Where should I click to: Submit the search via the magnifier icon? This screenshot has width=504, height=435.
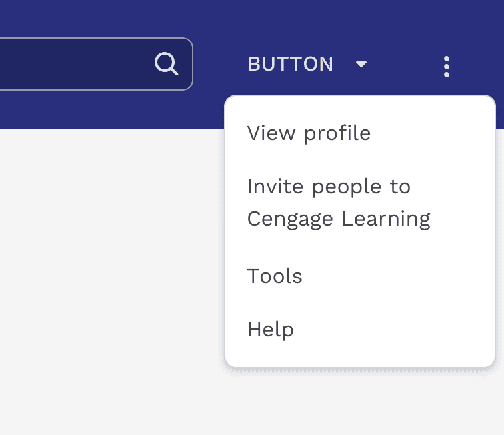166,64
